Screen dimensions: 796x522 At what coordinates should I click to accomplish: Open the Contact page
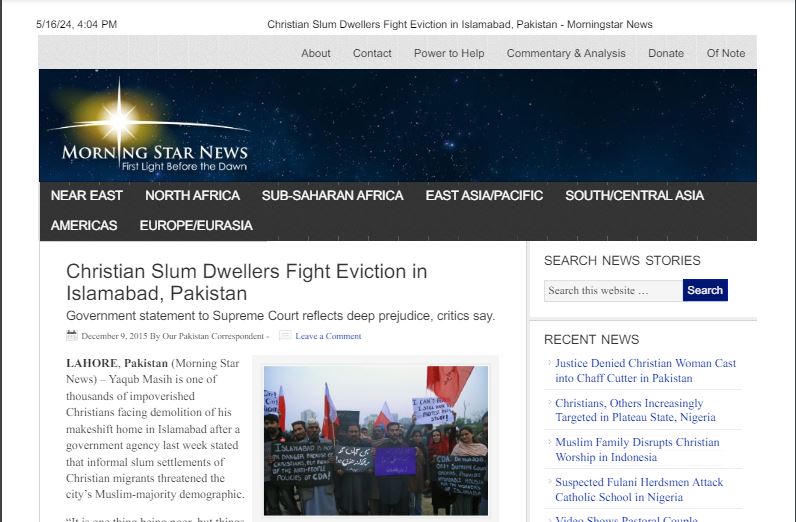372,53
